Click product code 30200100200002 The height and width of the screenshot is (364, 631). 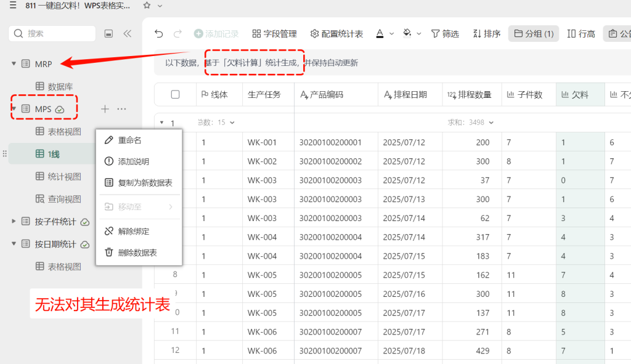pos(336,161)
